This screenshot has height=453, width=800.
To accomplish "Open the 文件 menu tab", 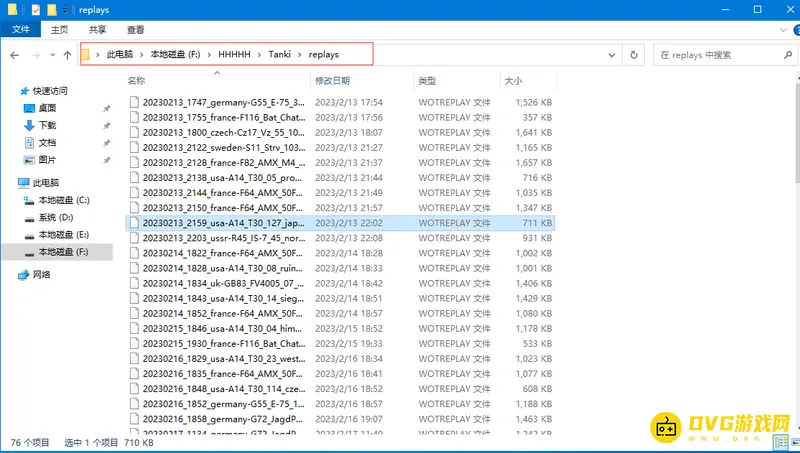I will pyautogui.click(x=20, y=30).
